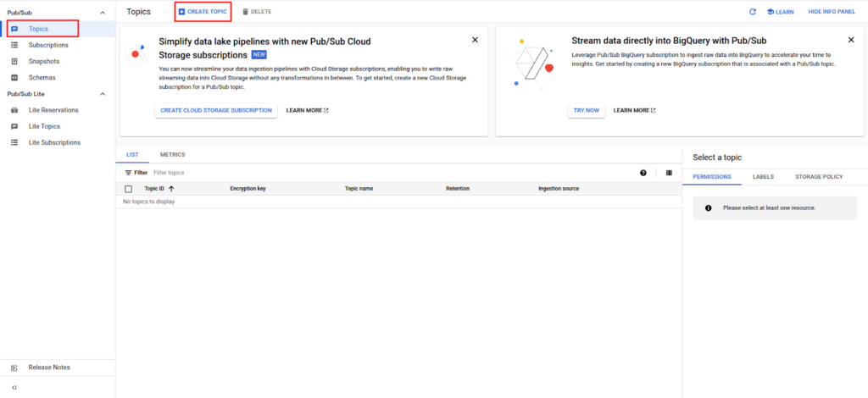
Task: Click the BigQuery banner cube illustration
Action: pyautogui.click(x=531, y=64)
